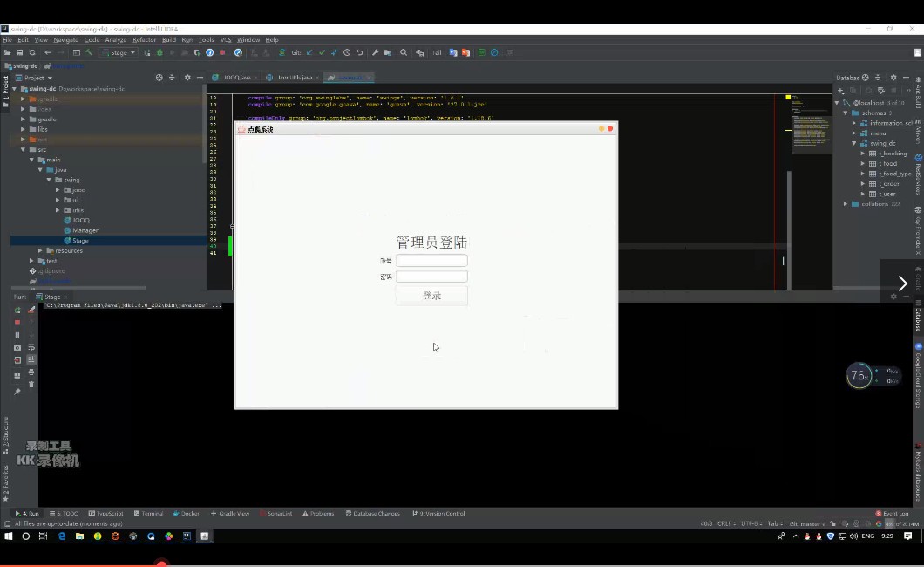
Task: Expand the resources folder arrow
Action: click(41, 250)
